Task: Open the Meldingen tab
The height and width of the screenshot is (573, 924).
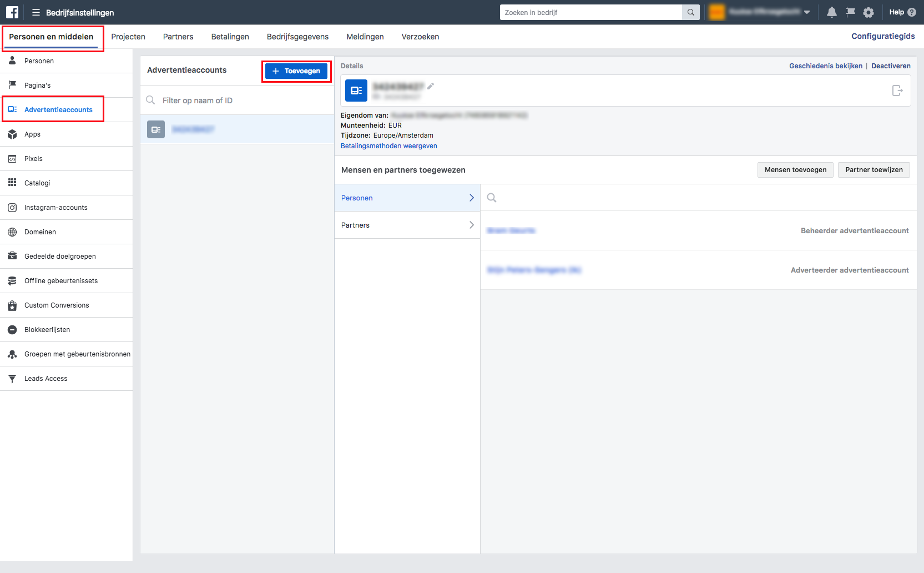Action: 365,37
